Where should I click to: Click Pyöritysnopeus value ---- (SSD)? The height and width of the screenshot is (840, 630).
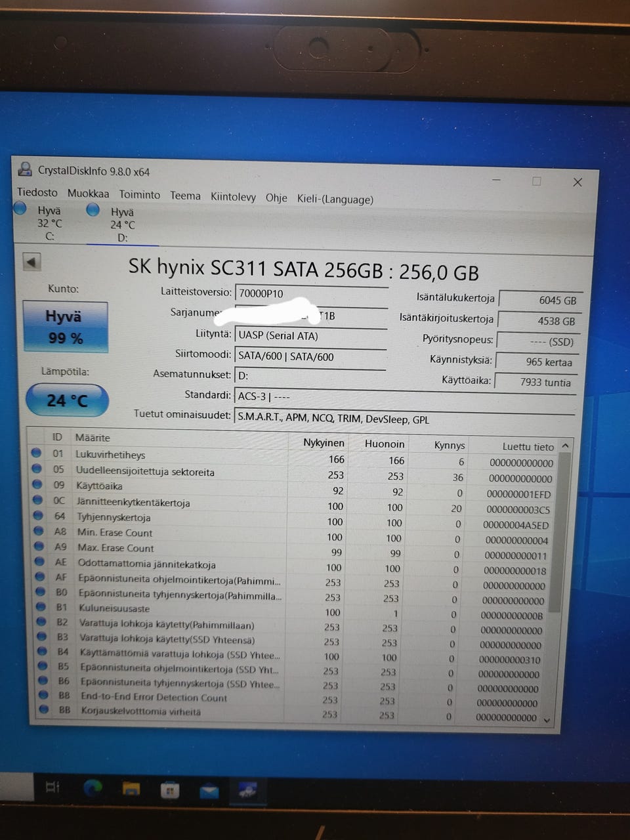537,341
